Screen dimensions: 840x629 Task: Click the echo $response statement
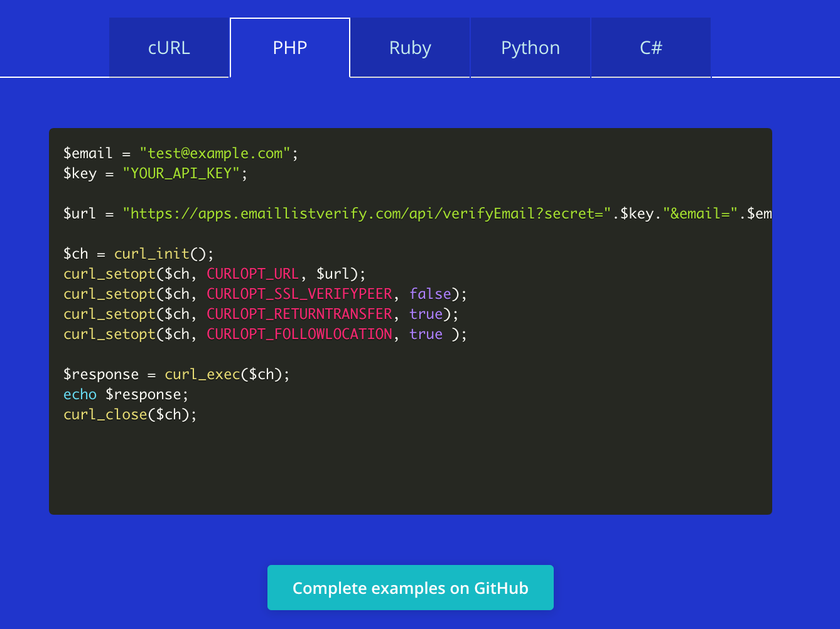tap(124, 394)
